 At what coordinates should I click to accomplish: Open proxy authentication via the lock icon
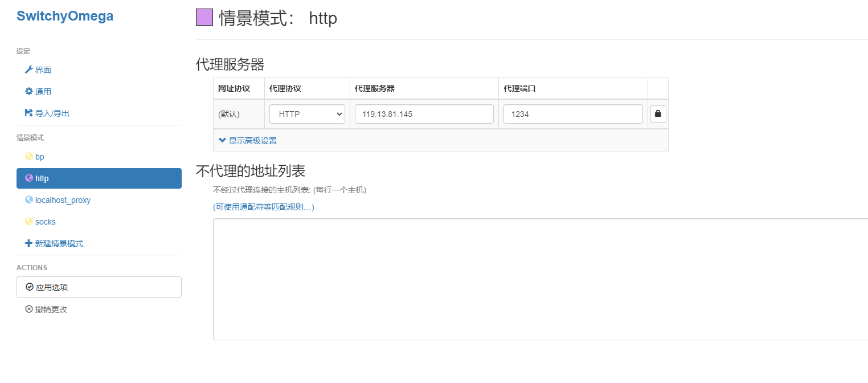point(658,113)
